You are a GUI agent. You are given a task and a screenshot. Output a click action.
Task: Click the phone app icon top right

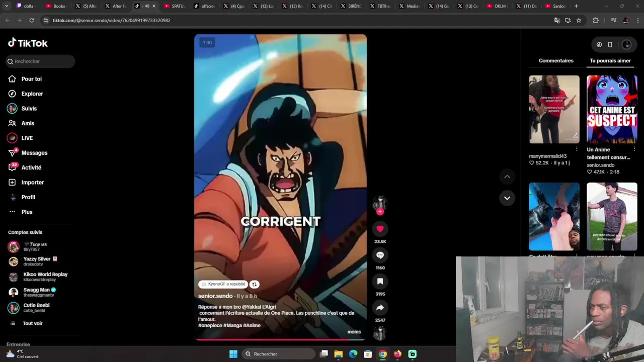point(610,45)
